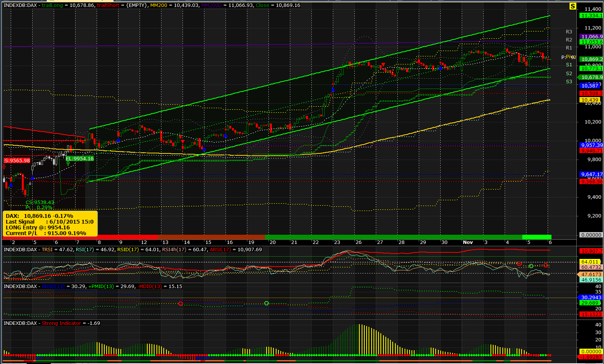The image size is (604, 364).
Task: Click the trailShort label in chart title
Action: pyautogui.click(x=108, y=5)
